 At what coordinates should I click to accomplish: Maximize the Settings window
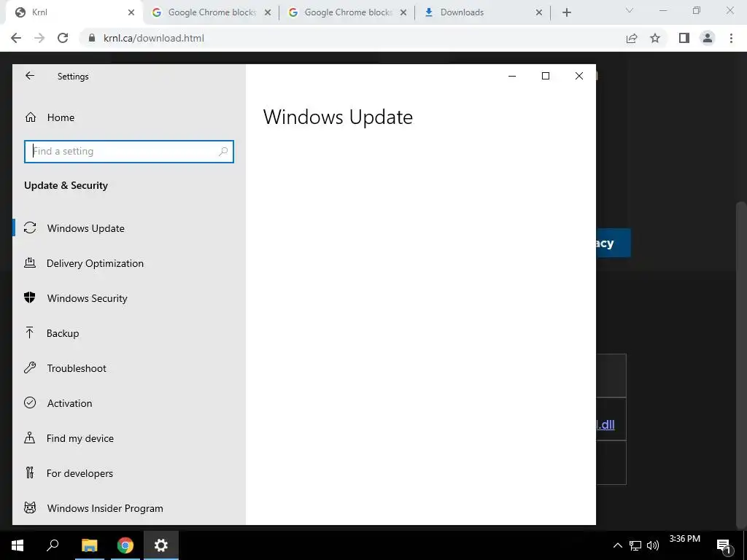coord(546,76)
